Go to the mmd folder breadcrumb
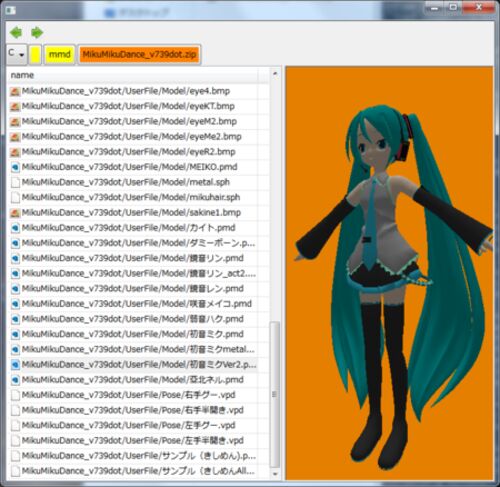This screenshot has height=487, width=500. (60, 54)
